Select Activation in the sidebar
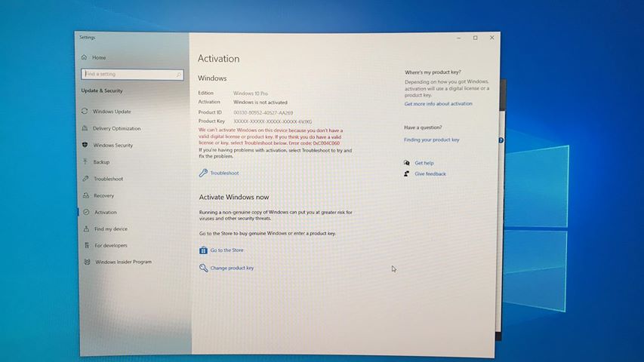The height and width of the screenshot is (362, 644). pyautogui.click(x=106, y=212)
